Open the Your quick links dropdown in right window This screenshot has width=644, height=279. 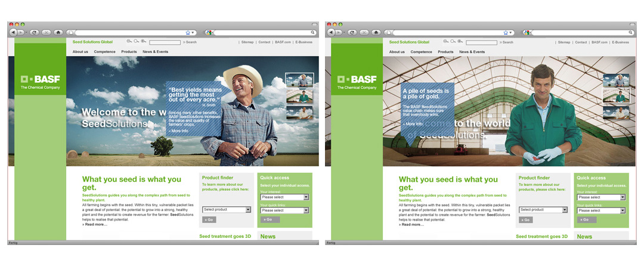tap(601, 210)
